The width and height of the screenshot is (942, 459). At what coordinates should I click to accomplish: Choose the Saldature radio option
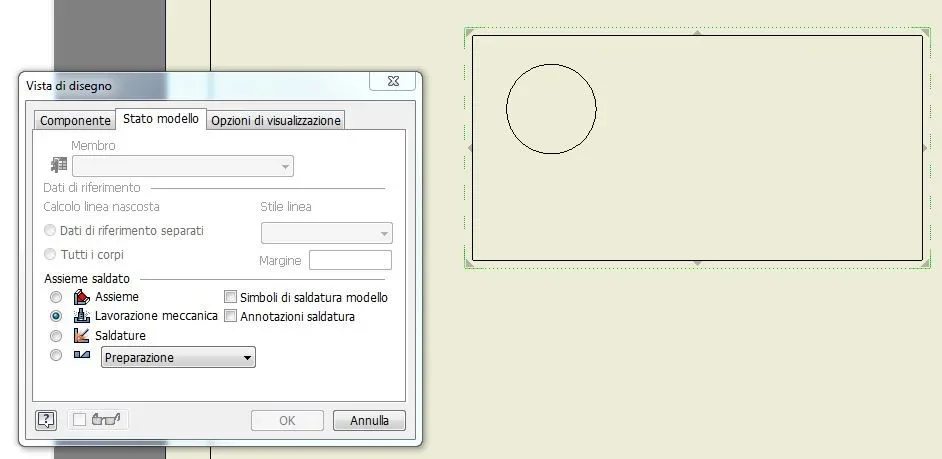(56, 335)
